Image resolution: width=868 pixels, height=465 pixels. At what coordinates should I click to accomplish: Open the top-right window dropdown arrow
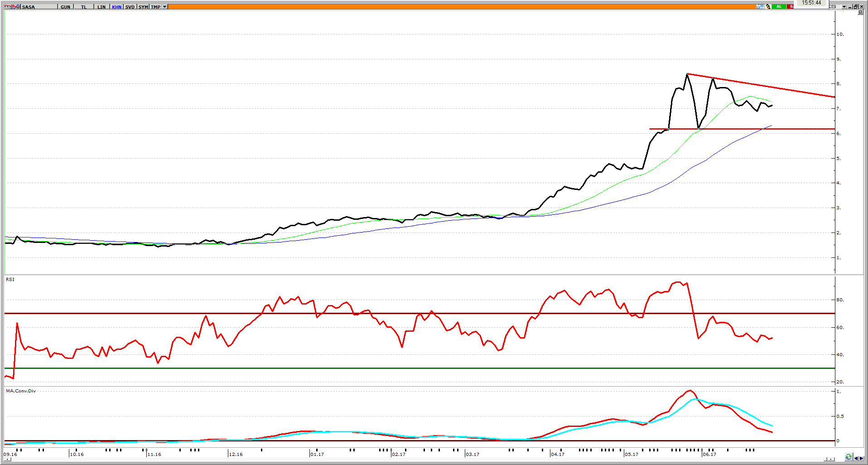tap(844, 6)
